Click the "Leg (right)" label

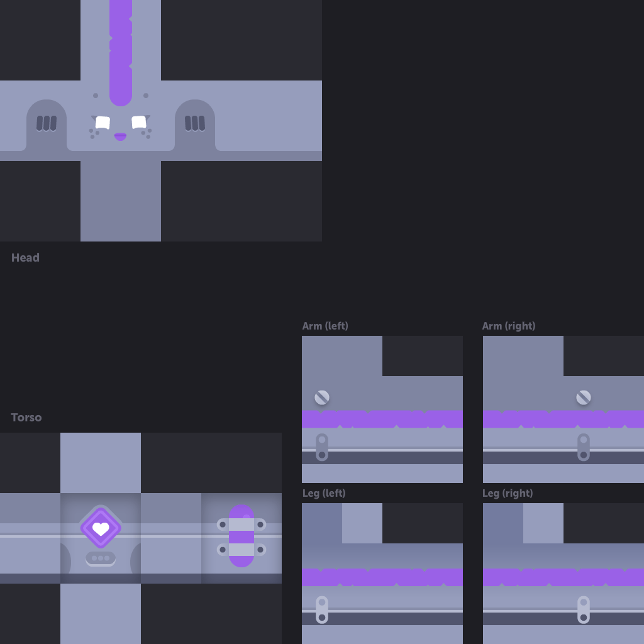508,493
